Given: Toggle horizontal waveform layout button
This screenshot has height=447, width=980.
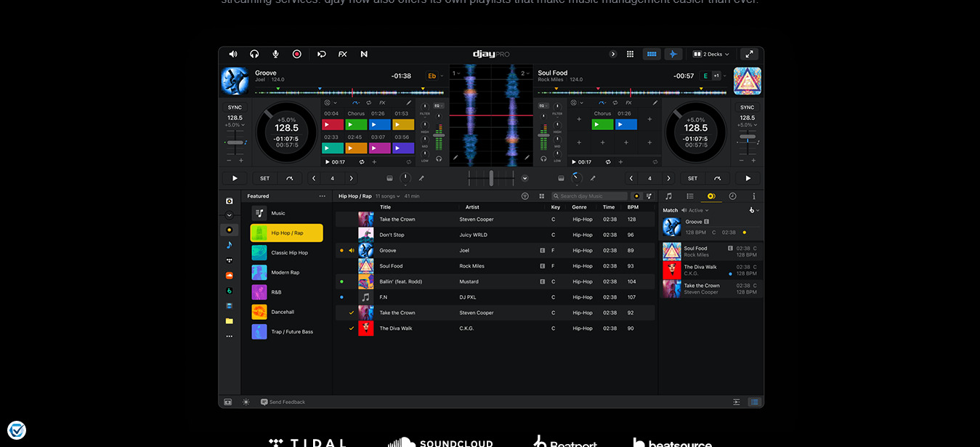Looking at the screenshot, I should [652, 54].
